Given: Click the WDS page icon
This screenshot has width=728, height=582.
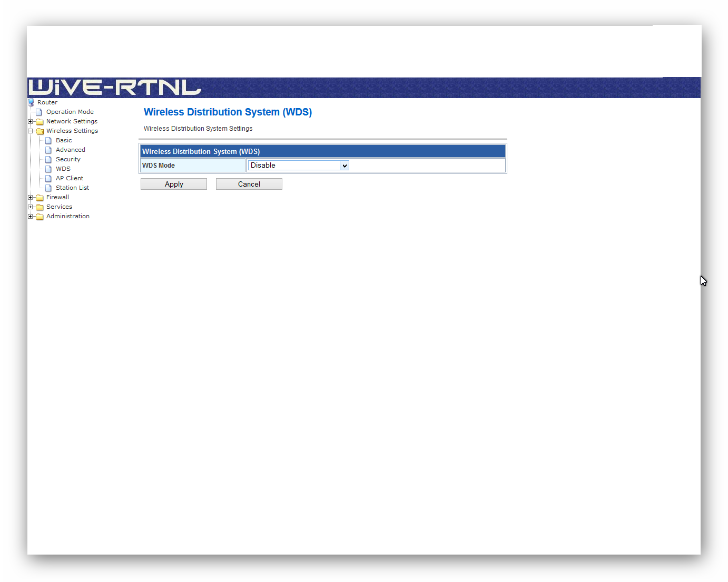Looking at the screenshot, I should [x=48, y=169].
